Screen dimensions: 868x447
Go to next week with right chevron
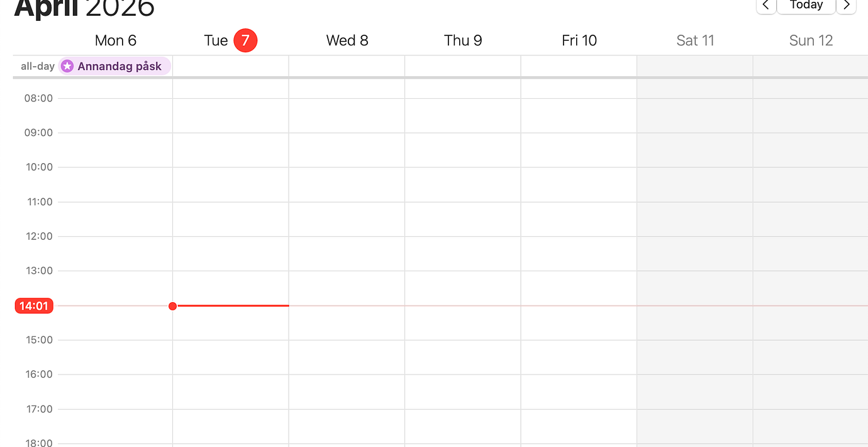(846, 5)
